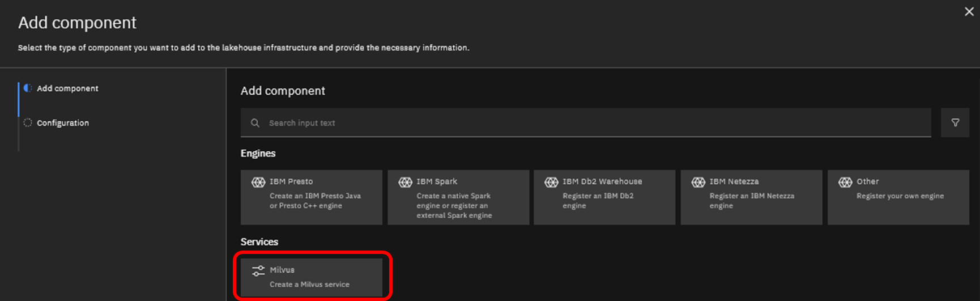Click the Milvus service sliders icon
The width and height of the screenshot is (980, 301).
click(258, 270)
